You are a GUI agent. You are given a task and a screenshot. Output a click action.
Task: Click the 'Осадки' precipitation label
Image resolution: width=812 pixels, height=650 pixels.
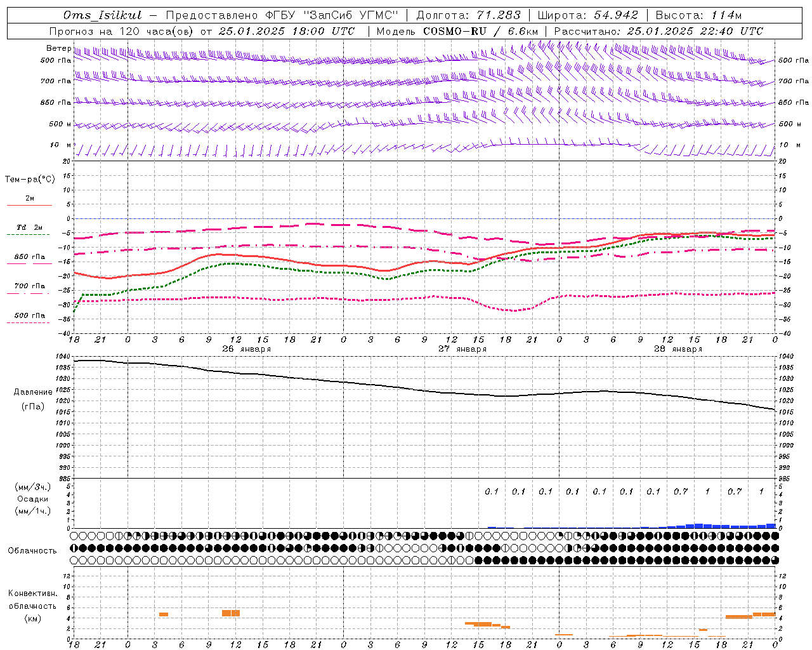click(33, 499)
